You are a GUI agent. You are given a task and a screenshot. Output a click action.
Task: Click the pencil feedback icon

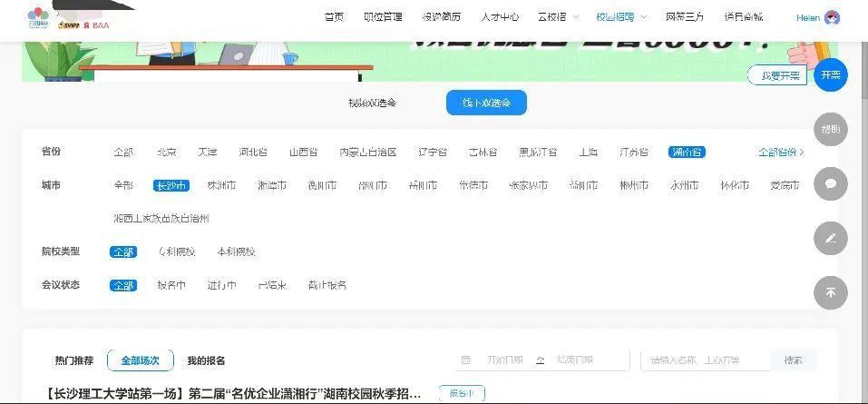830,238
